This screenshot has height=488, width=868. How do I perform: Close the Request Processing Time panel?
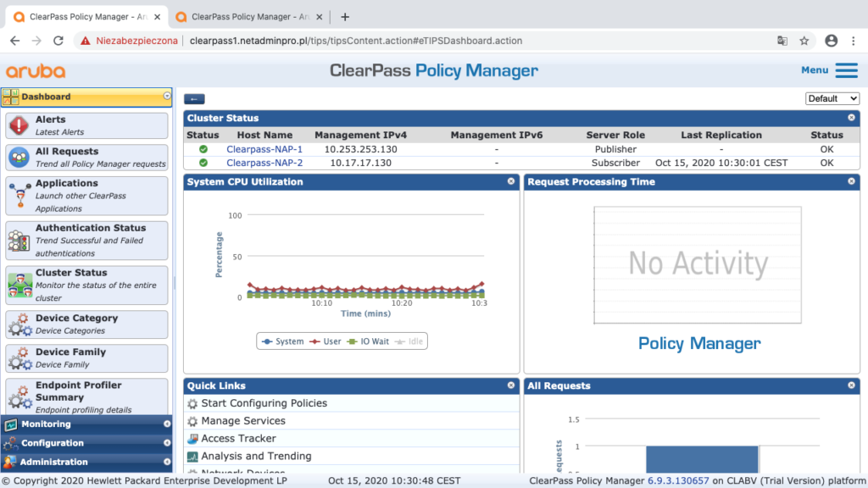[x=851, y=181]
